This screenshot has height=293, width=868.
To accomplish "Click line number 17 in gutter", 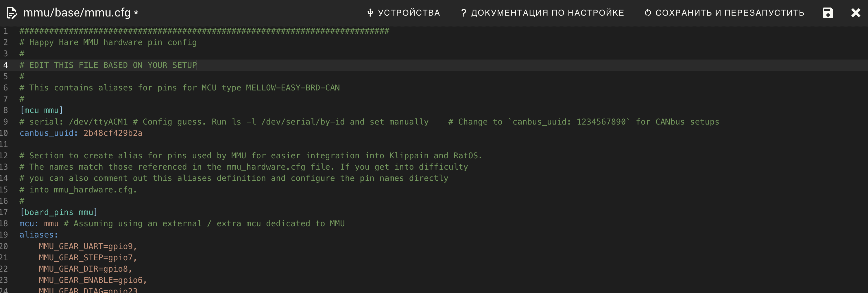I will tap(4, 212).
